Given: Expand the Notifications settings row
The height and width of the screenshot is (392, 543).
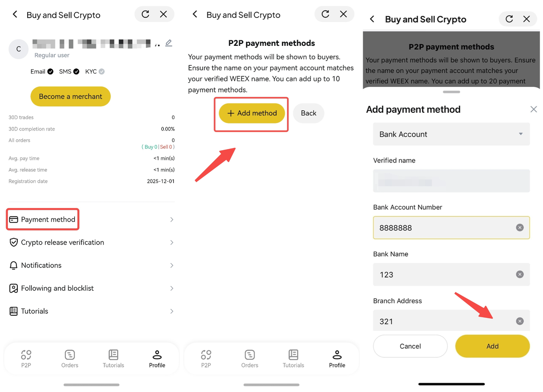Looking at the screenshot, I should coord(92,265).
